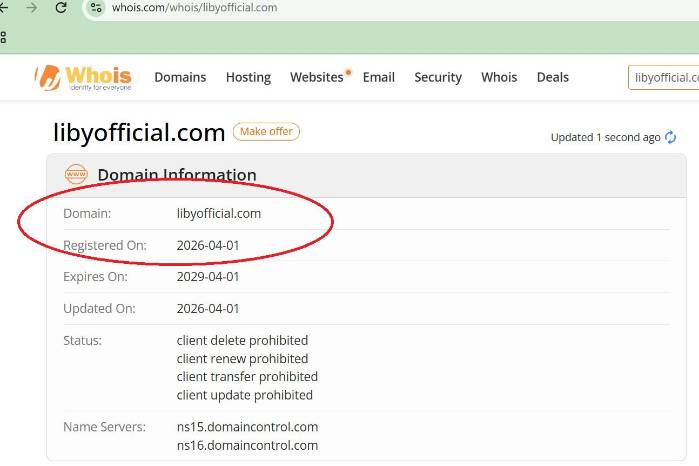Click the Updated 1 second ago text

(x=605, y=137)
